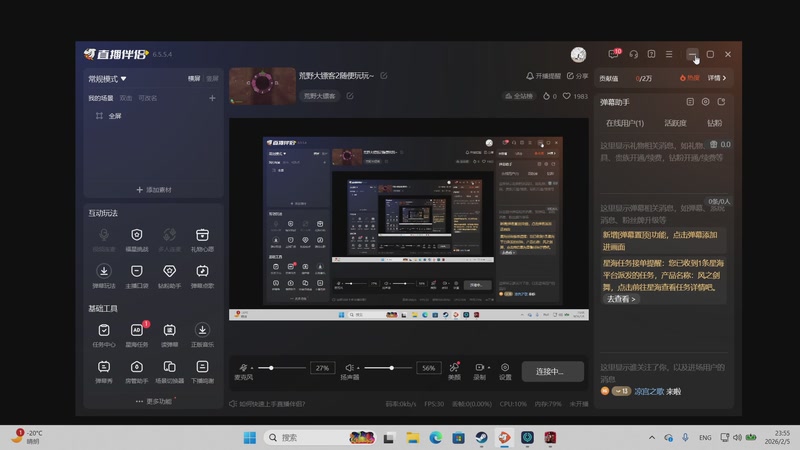Viewport: 800px width, 450px height.
Task: Click the 录制 record icon
Action: click(x=479, y=367)
